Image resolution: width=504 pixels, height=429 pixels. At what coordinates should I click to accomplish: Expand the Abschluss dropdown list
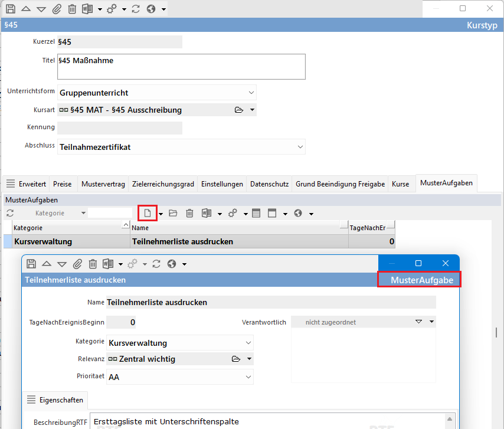[x=300, y=147]
